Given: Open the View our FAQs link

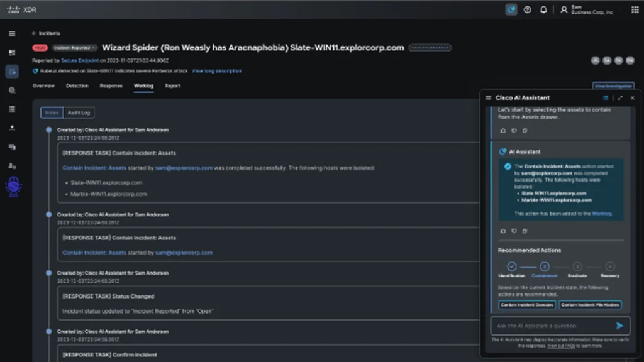Looking at the screenshot, I should [561, 346].
